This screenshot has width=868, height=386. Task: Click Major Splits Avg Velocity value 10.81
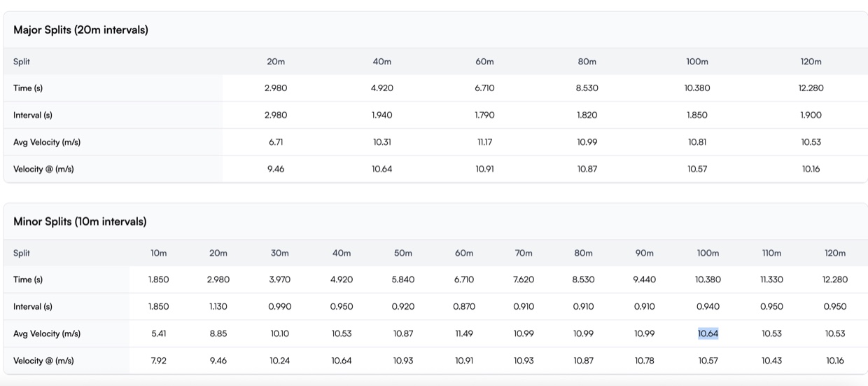697,142
